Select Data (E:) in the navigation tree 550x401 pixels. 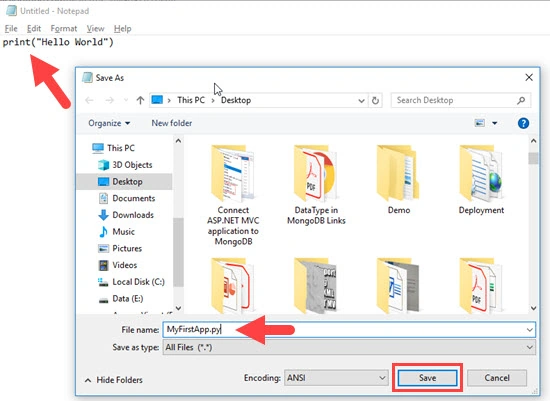121,299
